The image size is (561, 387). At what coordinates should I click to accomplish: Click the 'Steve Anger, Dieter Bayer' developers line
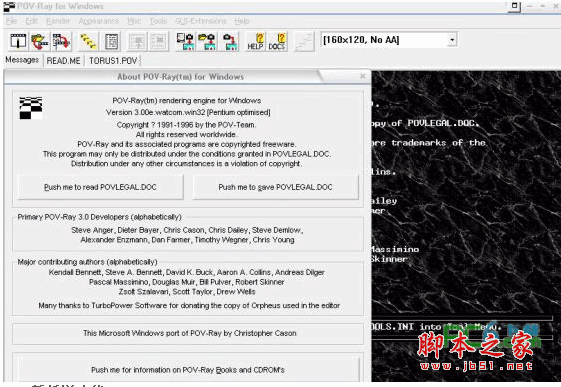tap(187, 230)
